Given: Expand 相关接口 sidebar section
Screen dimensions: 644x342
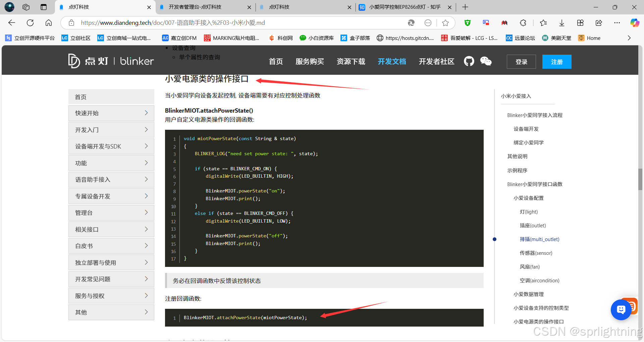Looking at the screenshot, I should pyautogui.click(x=111, y=229).
